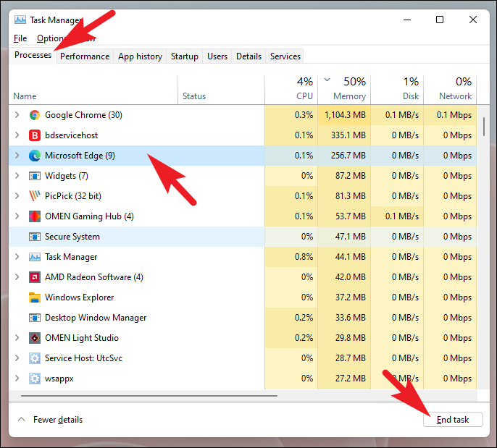Screen dimensions: 497x448
Task: Expand the AMD Radeon Software (4) group
Action: [x=17, y=276]
